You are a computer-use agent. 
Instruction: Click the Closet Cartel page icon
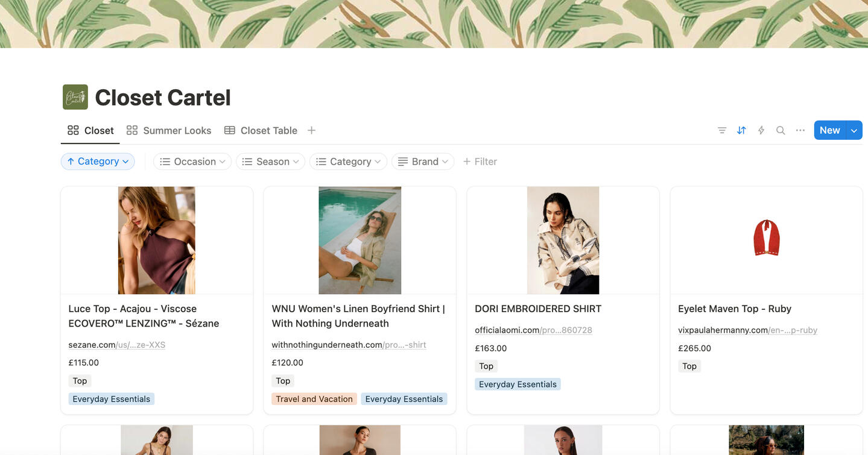pos(75,97)
